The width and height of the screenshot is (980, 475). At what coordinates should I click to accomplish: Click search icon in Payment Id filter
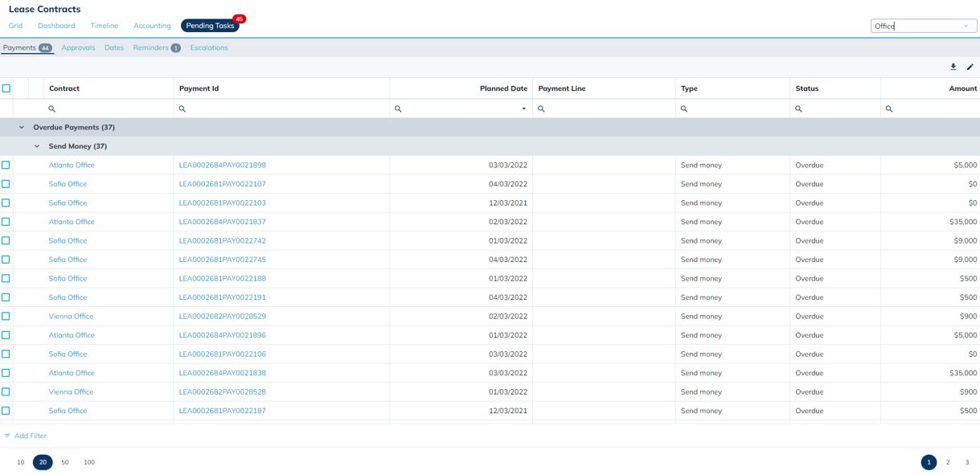182,109
